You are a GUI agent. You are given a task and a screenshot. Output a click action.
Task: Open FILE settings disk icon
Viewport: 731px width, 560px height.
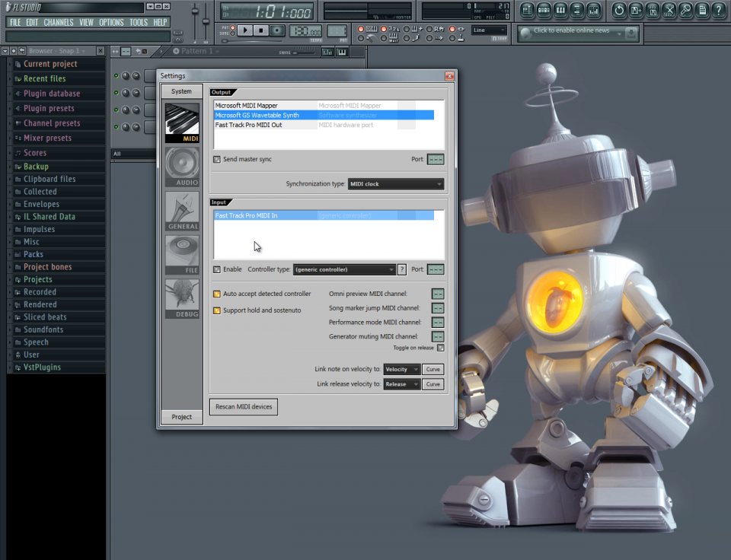point(182,254)
